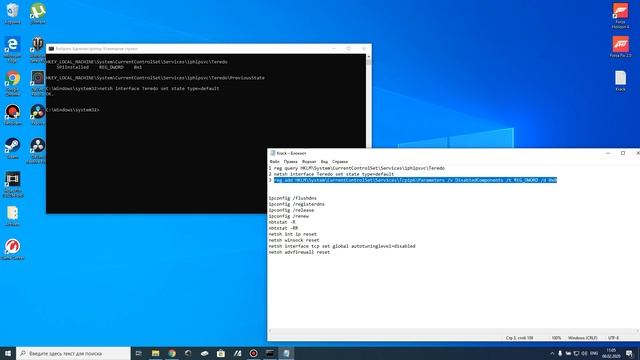Image resolution: width=640 pixels, height=360 pixels.
Task: Launch the uTorrent desktop shortcut
Action: (x=38, y=13)
